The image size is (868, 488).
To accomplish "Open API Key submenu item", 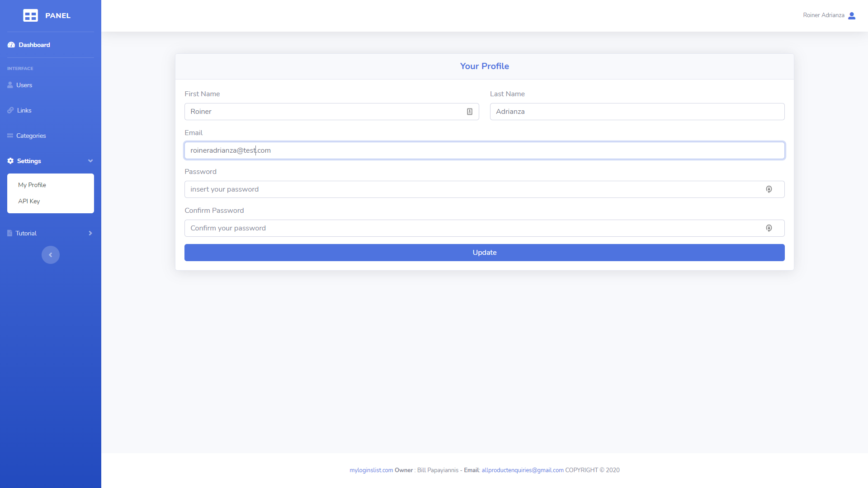I will 29,201.
